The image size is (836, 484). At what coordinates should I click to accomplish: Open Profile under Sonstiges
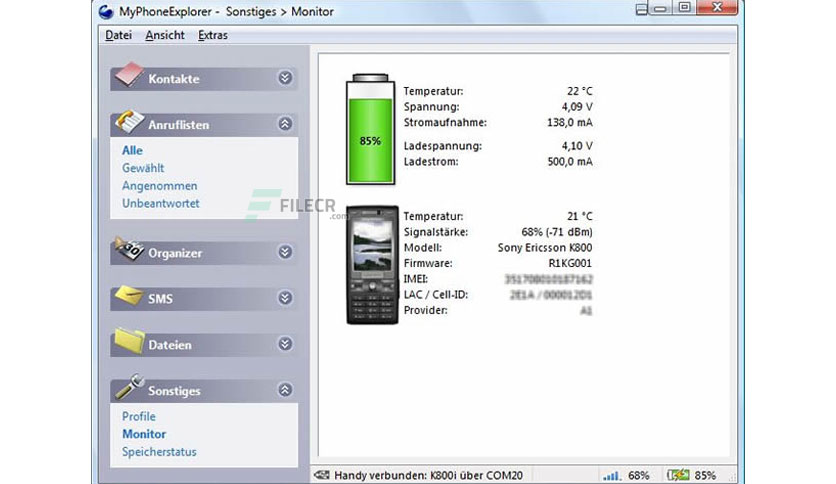[139, 416]
